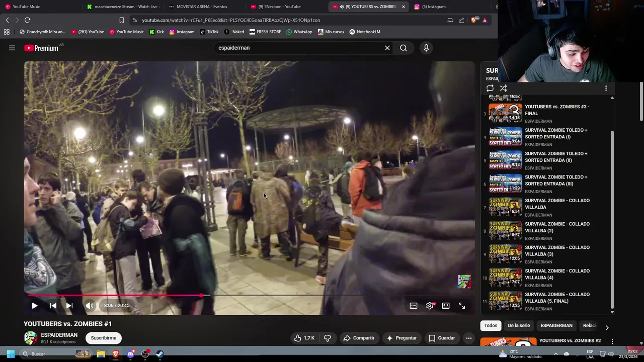Open the 6:54 SURVIVAL ZOMBIE - COLLADO VILLALBA video
The width and height of the screenshot is (644, 362).
tap(548, 207)
